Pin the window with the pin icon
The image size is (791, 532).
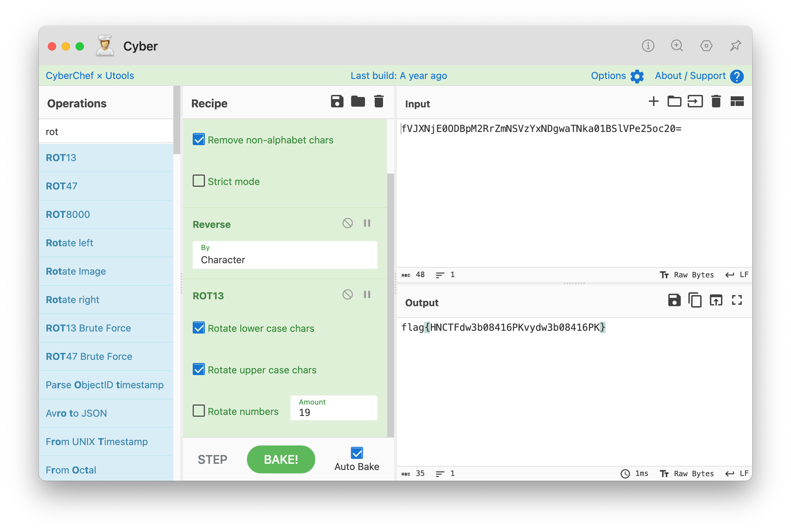point(735,46)
